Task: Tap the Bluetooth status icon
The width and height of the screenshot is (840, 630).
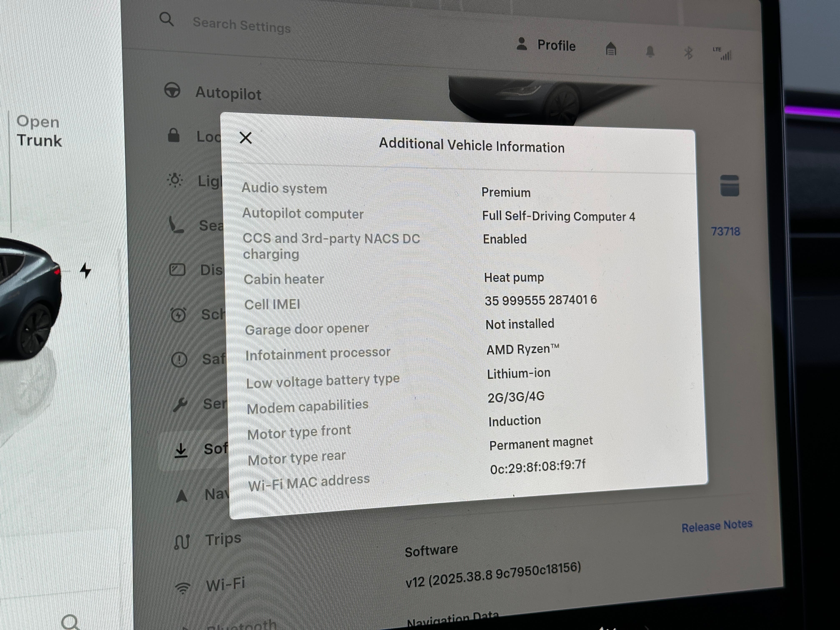Action: coord(688,53)
